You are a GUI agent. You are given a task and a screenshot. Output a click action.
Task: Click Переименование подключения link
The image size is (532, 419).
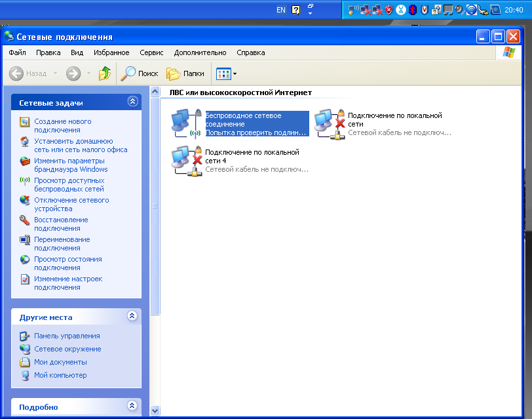click(x=62, y=244)
